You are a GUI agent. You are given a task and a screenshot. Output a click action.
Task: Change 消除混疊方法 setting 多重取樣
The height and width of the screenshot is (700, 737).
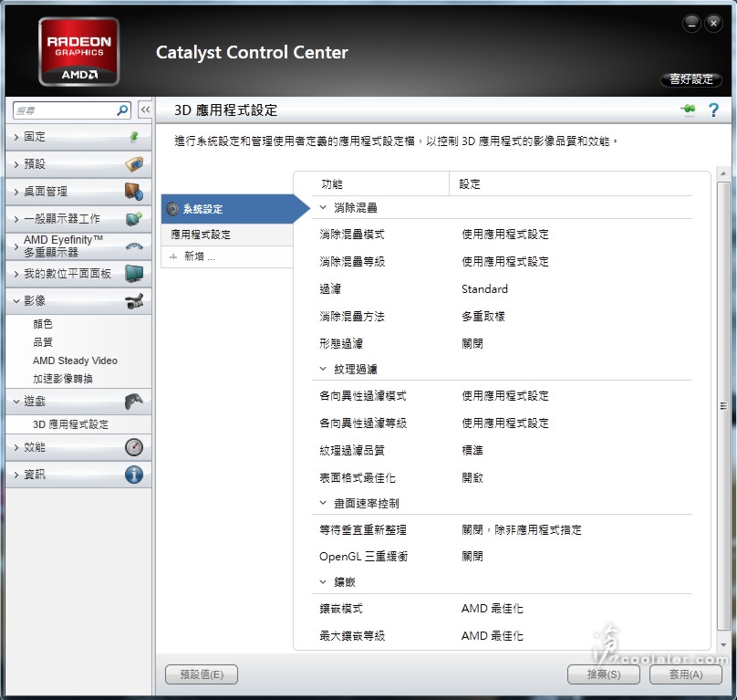coord(483,316)
